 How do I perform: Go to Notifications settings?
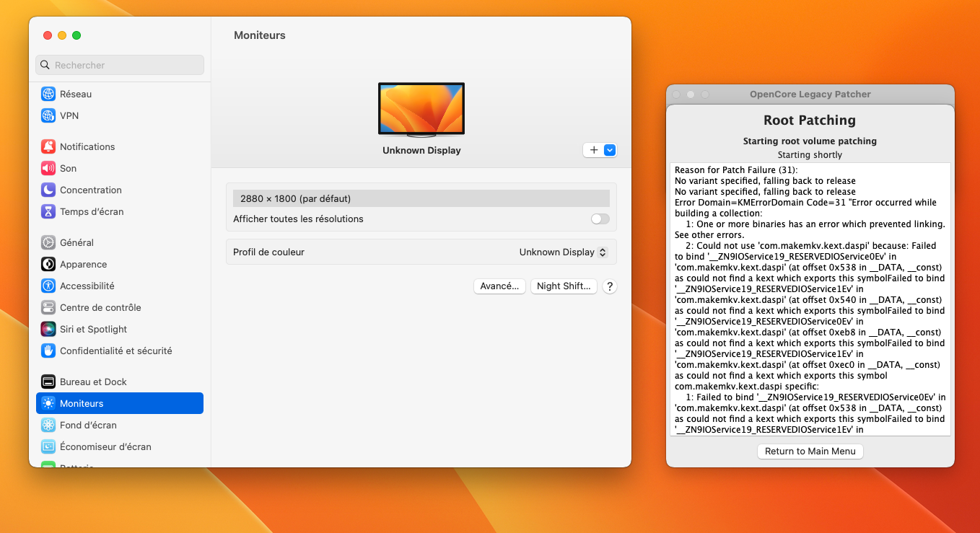(x=120, y=146)
